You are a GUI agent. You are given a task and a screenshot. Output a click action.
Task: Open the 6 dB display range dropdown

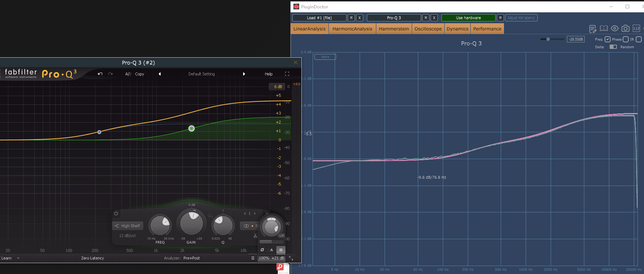pyautogui.click(x=277, y=87)
